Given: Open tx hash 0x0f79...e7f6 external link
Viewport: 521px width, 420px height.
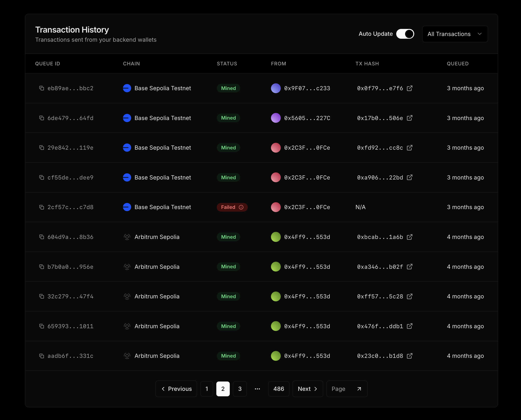Looking at the screenshot, I should coord(409,88).
